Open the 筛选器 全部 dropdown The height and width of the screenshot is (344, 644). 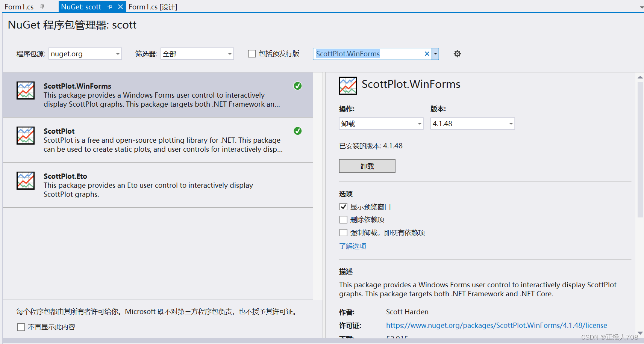[x=197, y=54]
